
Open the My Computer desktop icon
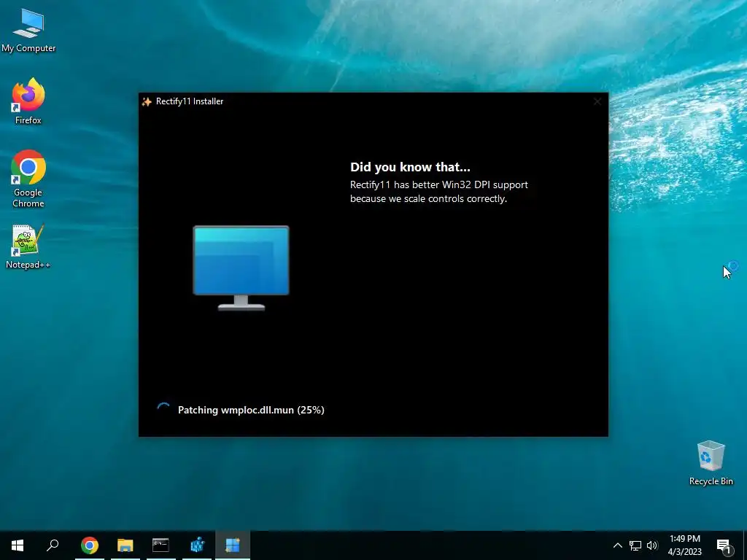[28, 31]
